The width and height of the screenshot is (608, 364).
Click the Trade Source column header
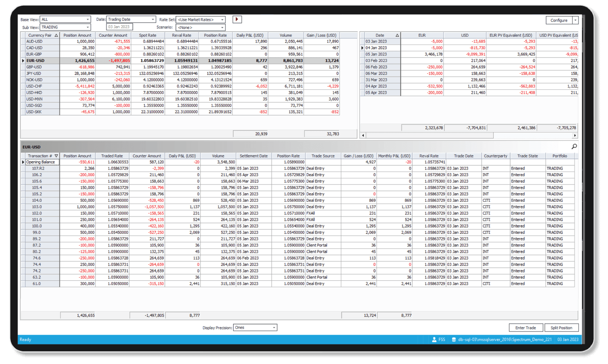pyautogui.click(x=323, y=156)
